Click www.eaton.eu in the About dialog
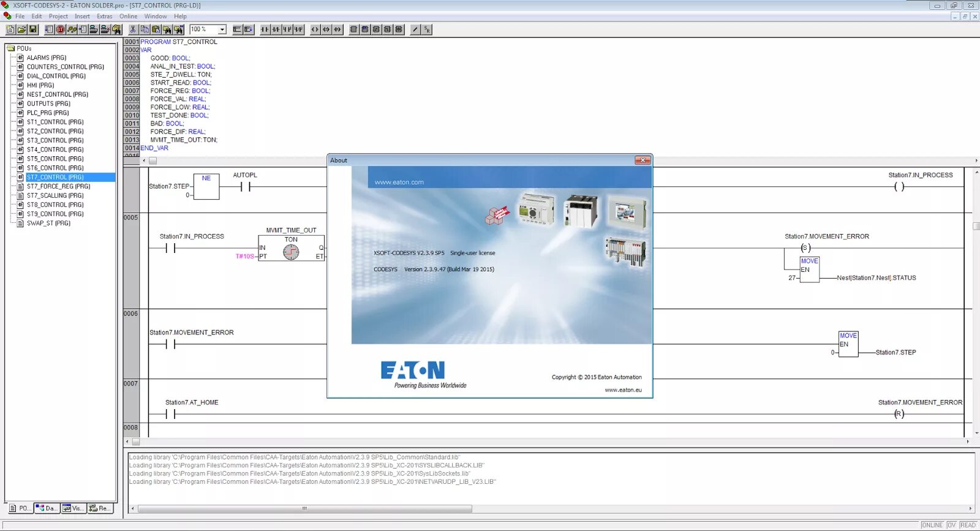This screenshot has height=531, width=980. 624,390
